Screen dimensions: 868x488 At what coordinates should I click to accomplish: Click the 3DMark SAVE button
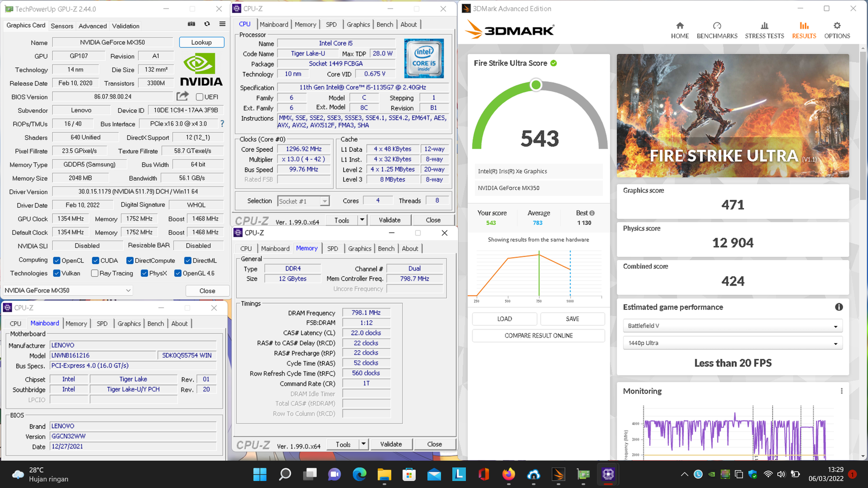[572, 319]
